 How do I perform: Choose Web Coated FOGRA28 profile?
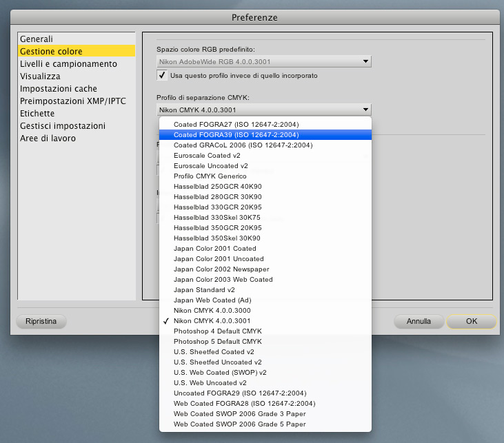[x=265, y=403]
